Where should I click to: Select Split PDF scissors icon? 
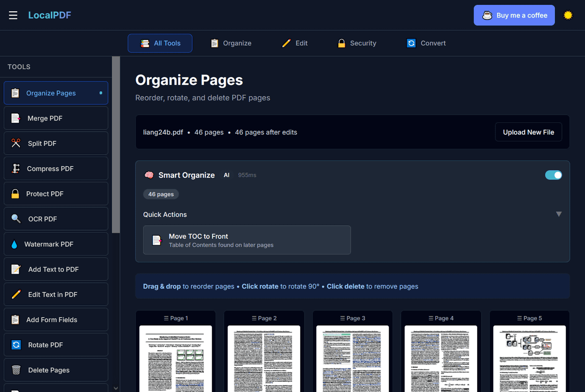pyautogui.click(x=16, y=143)
